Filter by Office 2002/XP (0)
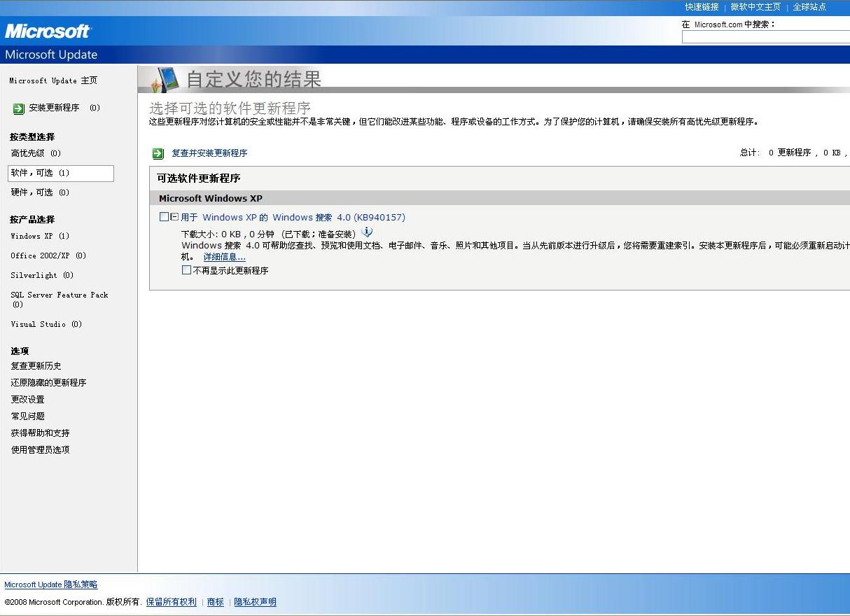 click(x=48, y=255)
